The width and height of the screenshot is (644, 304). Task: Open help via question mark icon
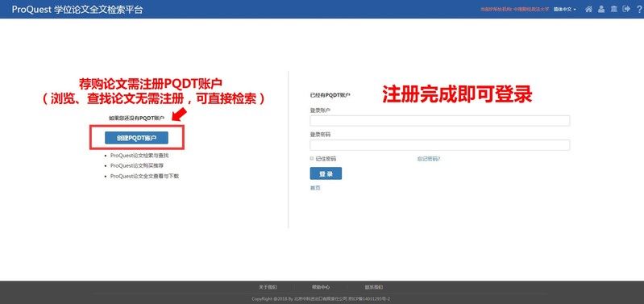[639, 9]
